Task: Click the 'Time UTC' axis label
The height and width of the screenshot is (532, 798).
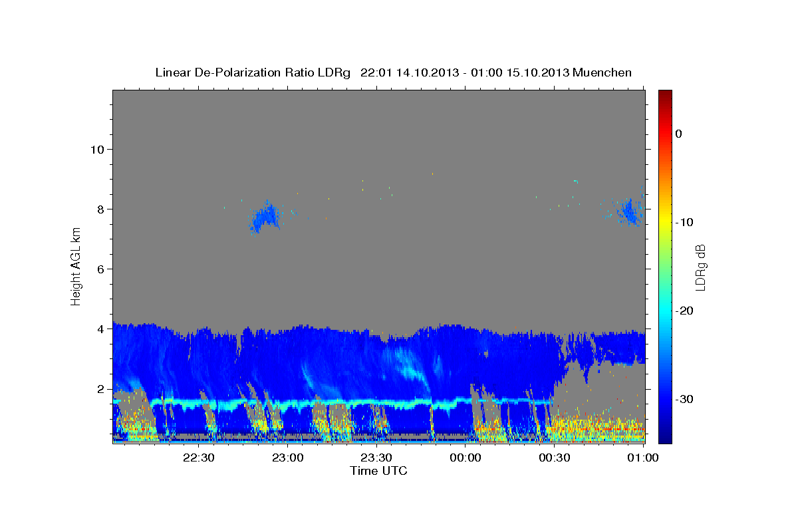Action: [378, 471]
